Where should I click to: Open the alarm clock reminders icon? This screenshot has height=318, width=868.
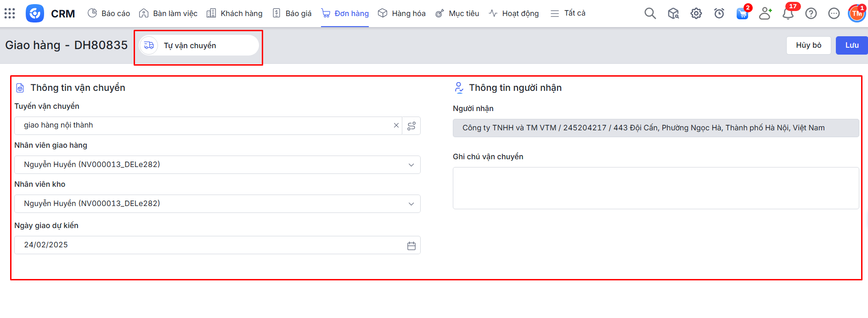719,13
